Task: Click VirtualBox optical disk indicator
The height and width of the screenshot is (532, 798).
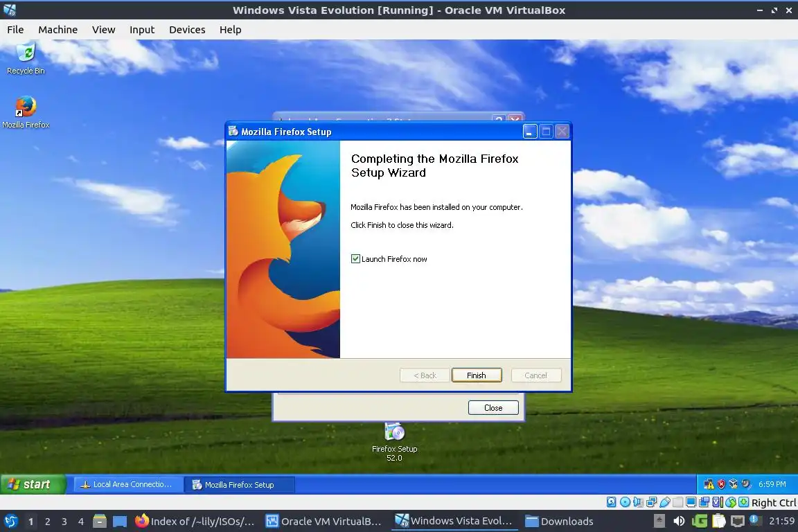Action: coord(625,502)
